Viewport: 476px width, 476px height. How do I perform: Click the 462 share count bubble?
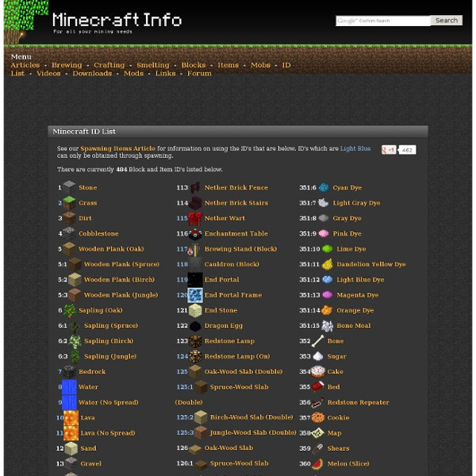pos(407,150)
